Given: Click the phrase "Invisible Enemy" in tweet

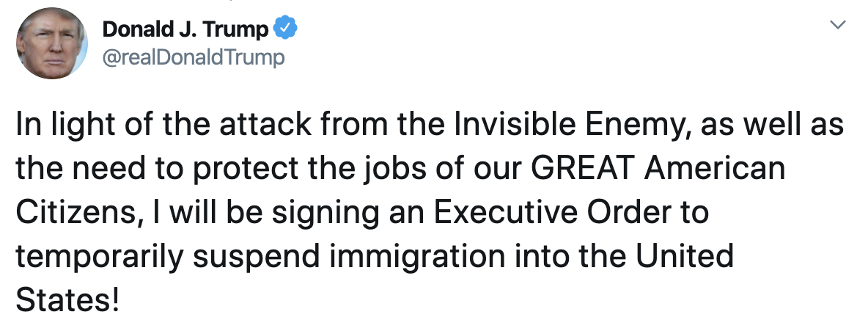Looking at the screenshot, I should [x=573, y=126].
